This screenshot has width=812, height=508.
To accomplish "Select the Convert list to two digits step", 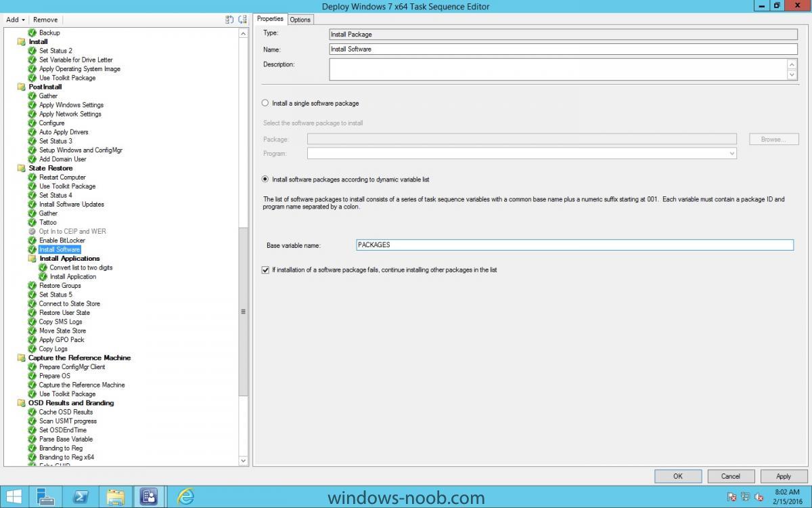I will [x=81, y=268].
